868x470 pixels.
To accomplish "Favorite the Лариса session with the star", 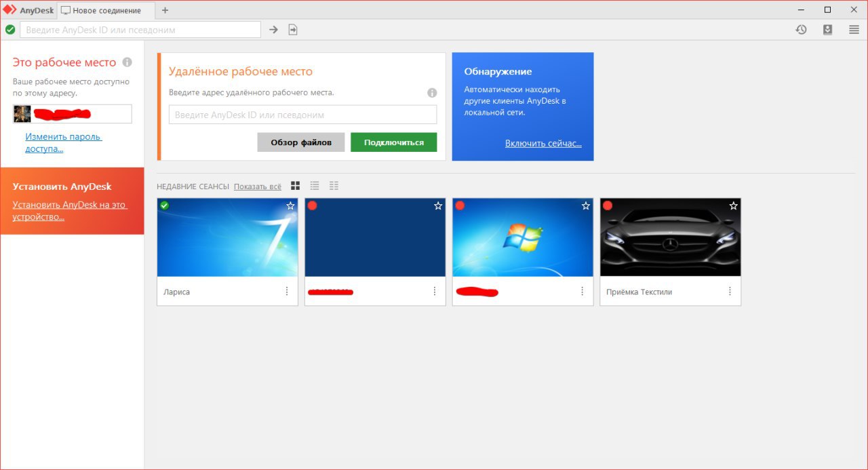I will point(290,205).
